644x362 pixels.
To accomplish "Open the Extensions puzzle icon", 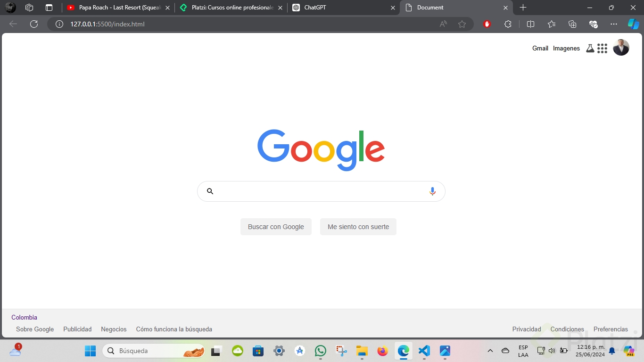I will (508, 24).
